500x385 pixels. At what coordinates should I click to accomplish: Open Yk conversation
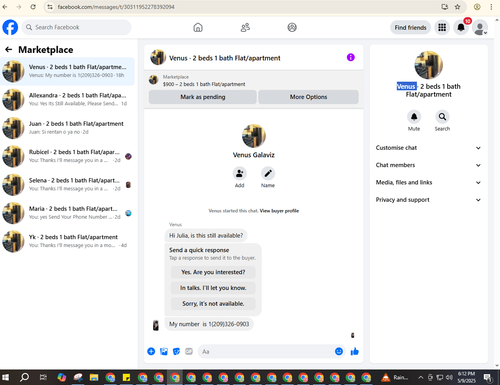pos(67,241)
